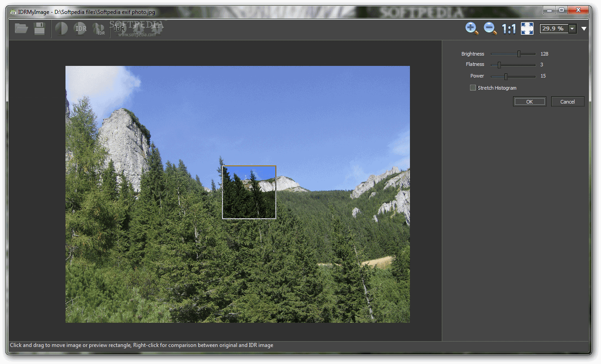601x364 pixels.
Task: Click the Power slider handle
Action: (x=506, y=76)
